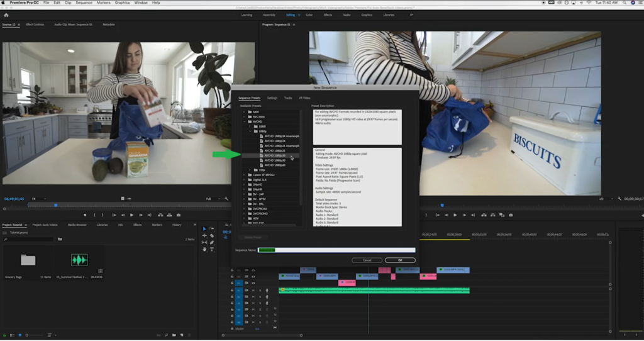Open Source playback resolution Full dropdown
Image resolution: width=644 pixels, height=341 pixels.
[213, 199]
